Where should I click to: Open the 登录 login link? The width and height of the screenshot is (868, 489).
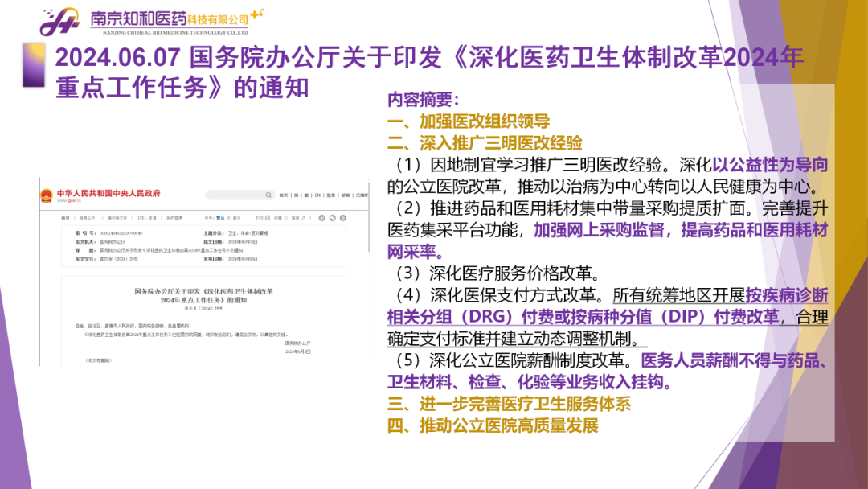point(330,195)
